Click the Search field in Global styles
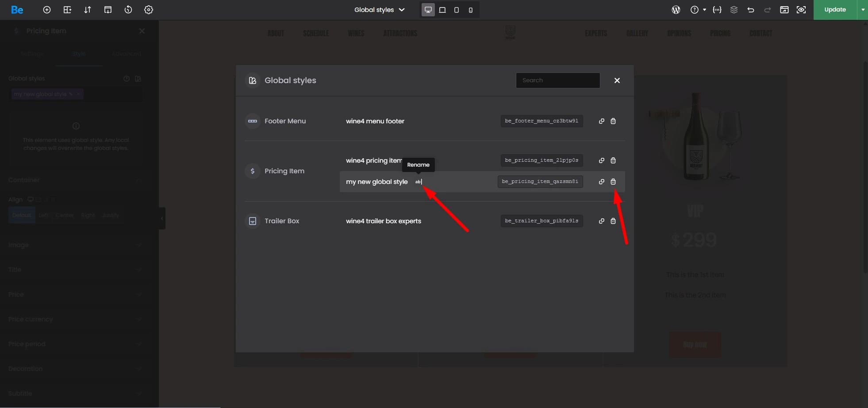The width and height of the screenshot is (868, 408). click(557, 80)
